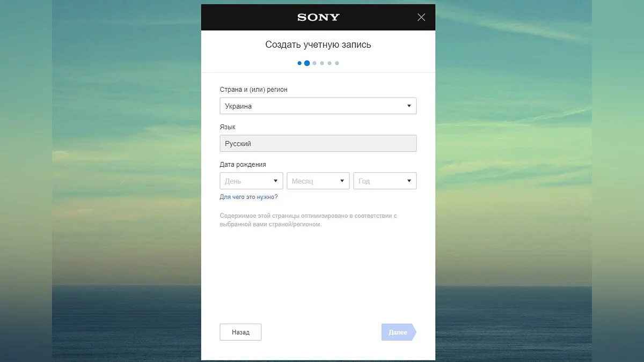Click the fifth step progress dot
Image resolution: width=644 pixels, height=362 pixels.
pos(330,63)
